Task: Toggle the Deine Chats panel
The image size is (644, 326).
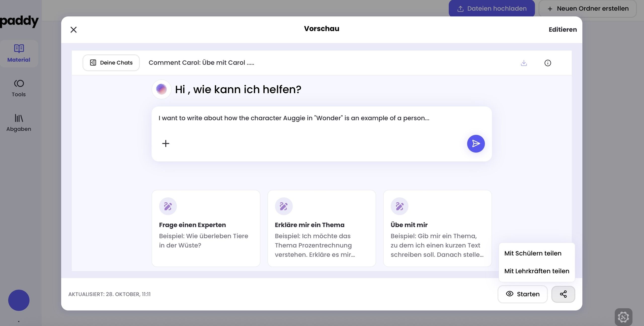Action: point(111,63)
